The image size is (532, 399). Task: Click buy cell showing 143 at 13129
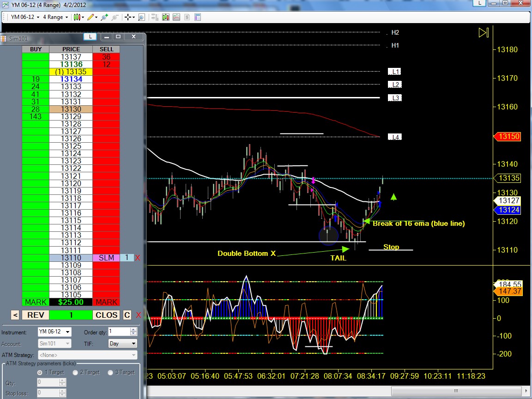click(x=36, y=116)
